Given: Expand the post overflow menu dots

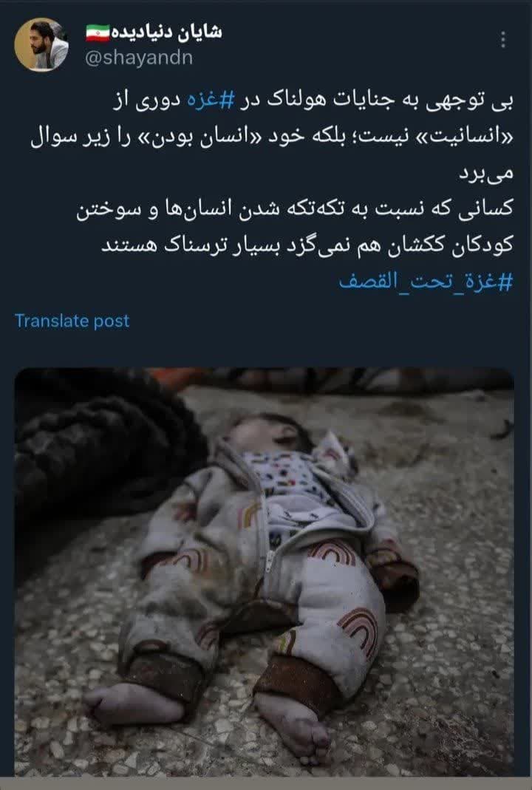Looking at the screenshot, I should [502, 39].
